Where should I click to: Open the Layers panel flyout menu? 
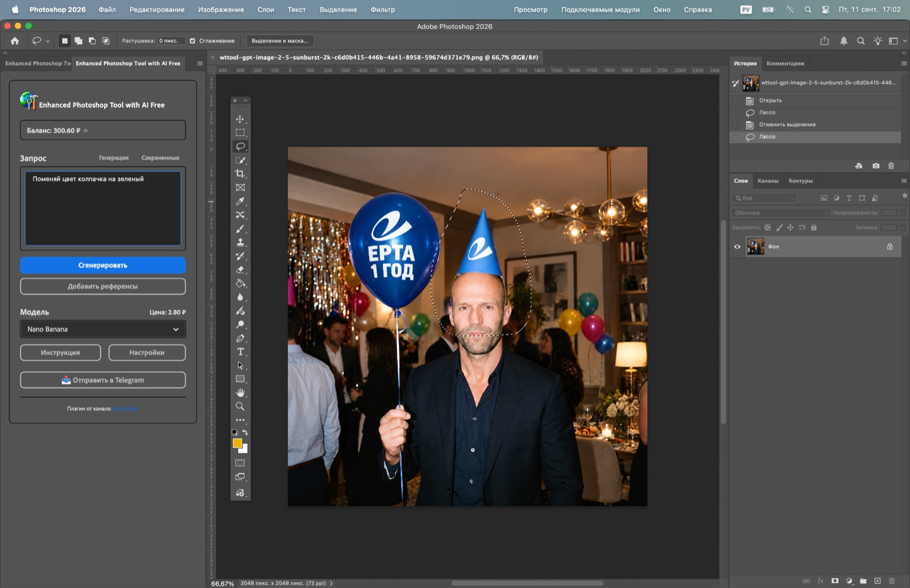[x=904, y=181]
